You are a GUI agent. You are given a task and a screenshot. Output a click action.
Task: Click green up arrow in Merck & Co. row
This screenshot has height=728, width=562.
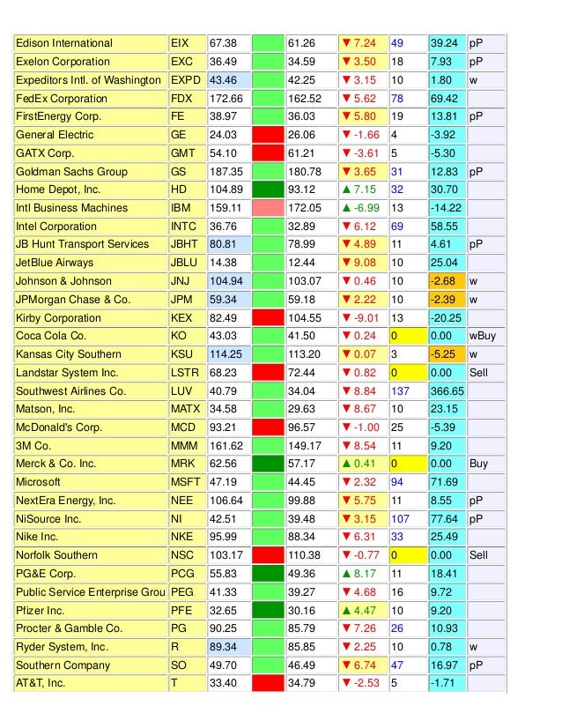coord(346,464)
